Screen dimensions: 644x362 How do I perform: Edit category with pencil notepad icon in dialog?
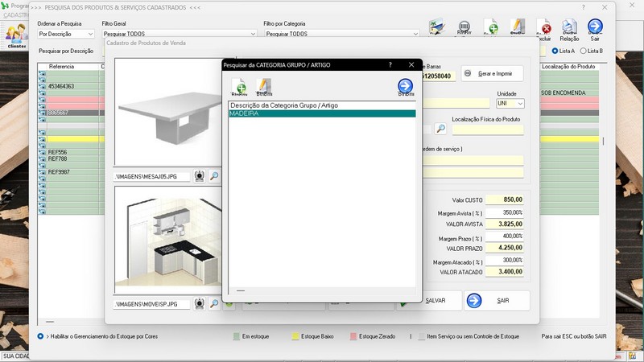pyautogui.click(x=264, y=87)
